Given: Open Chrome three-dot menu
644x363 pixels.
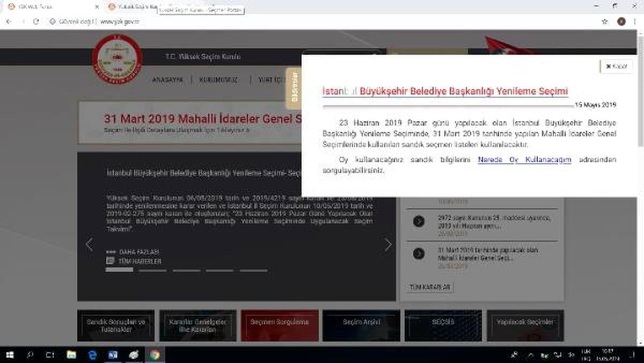Looking at the screenshot, I should [635, 21].
